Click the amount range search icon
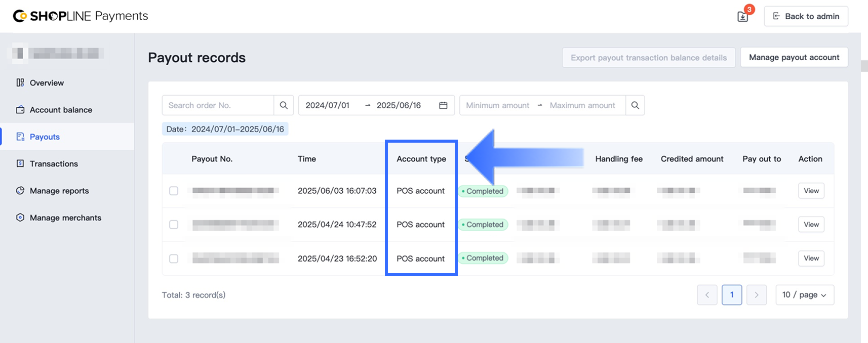Viewport: 868px width, 343px height. (635, 105)
